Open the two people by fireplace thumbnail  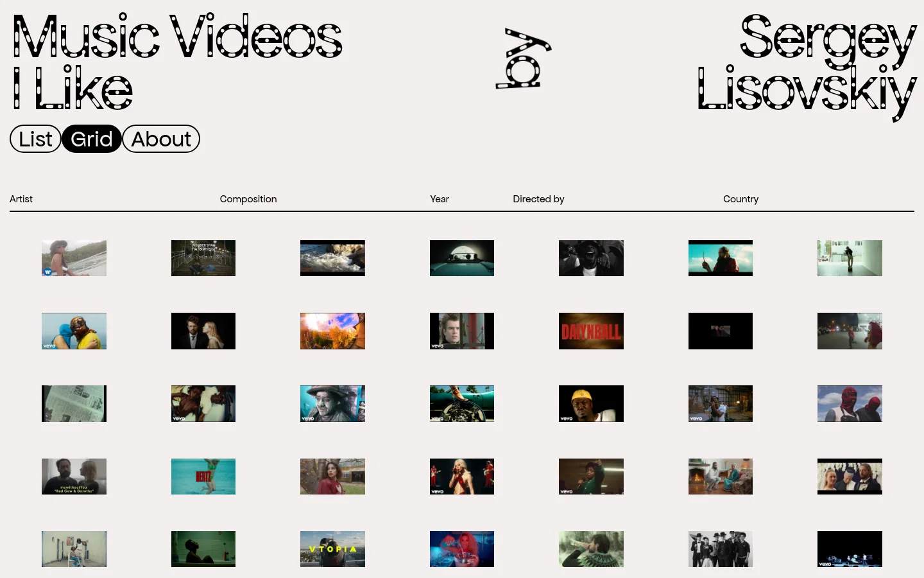coord(721,477)
